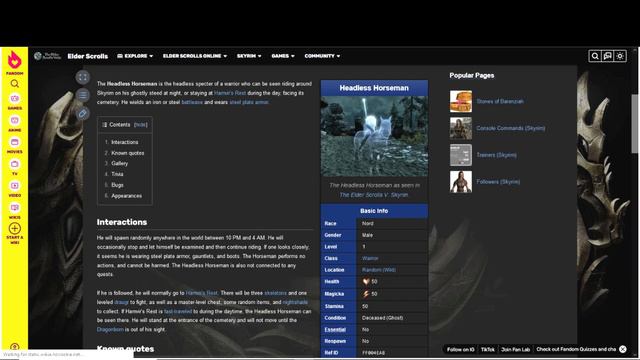640x360 pixels.
Task: Toggle the light/dark theme sun icon
Action: [620, 56]
